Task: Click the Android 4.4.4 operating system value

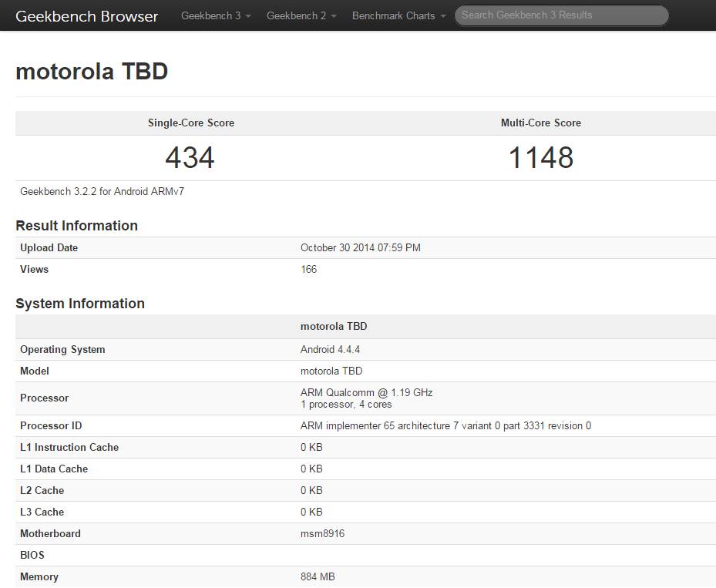Action: 330,350
